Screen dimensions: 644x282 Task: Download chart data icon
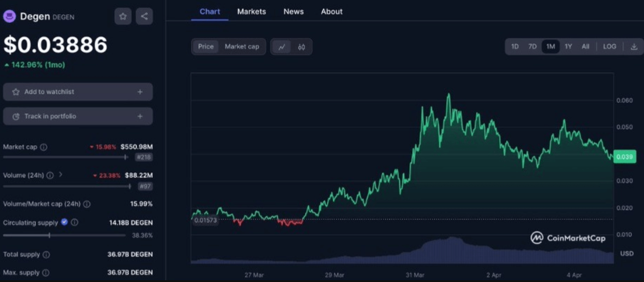(x=633, y=46)
